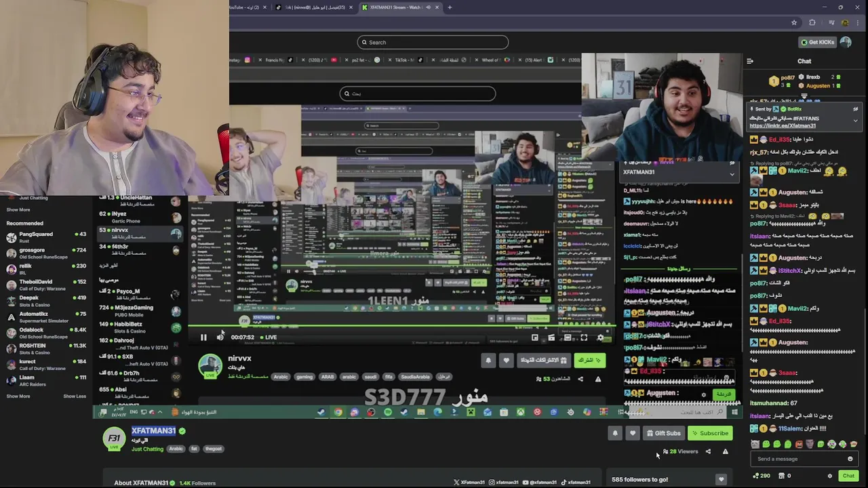Viewport: 868px width, 488px height.
Task: Open HabibiBetz in Arabic channel list
Action: [139, 327]
